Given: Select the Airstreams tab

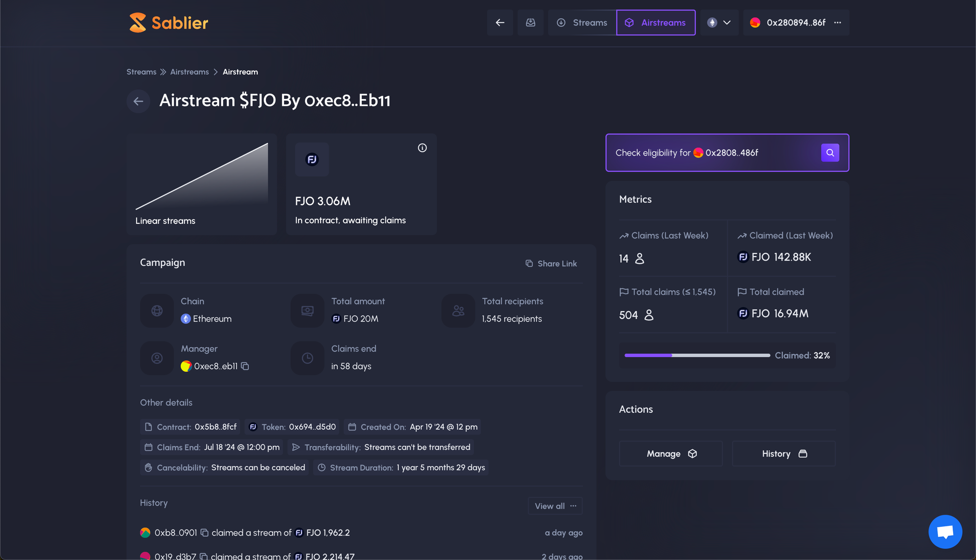Looking at the screenshot, I should click(x=655, y=22).
